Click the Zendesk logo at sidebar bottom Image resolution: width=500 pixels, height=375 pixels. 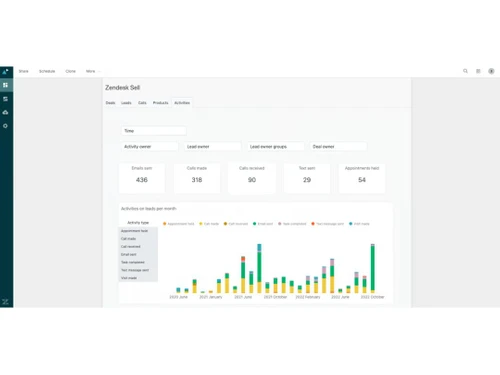coord(5,302)
